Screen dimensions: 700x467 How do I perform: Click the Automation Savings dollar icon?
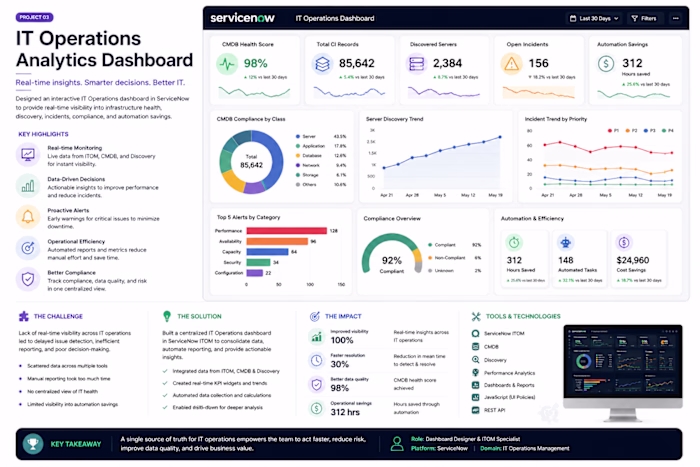pos(606,64)
